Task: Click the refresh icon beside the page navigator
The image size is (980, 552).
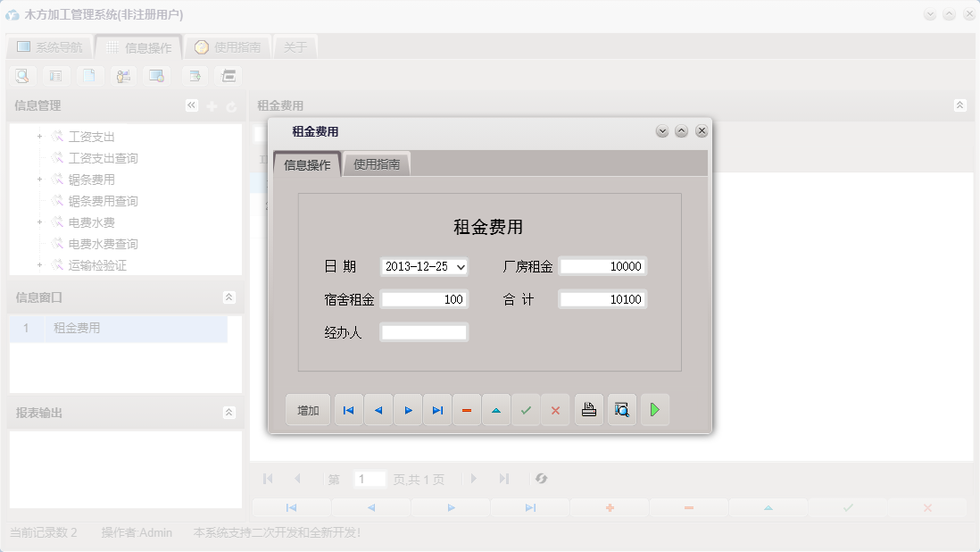Action: tap(540, 479)
